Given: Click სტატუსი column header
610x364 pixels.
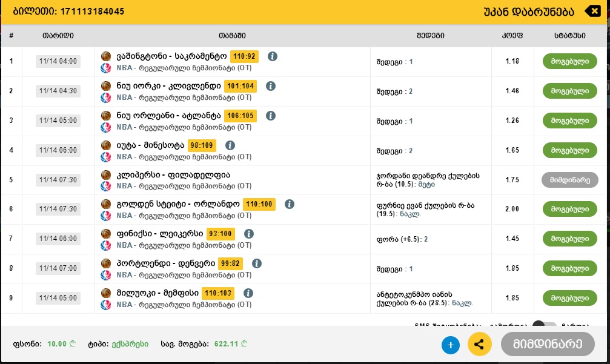Looking at the screenshot, I should (570, 35).
